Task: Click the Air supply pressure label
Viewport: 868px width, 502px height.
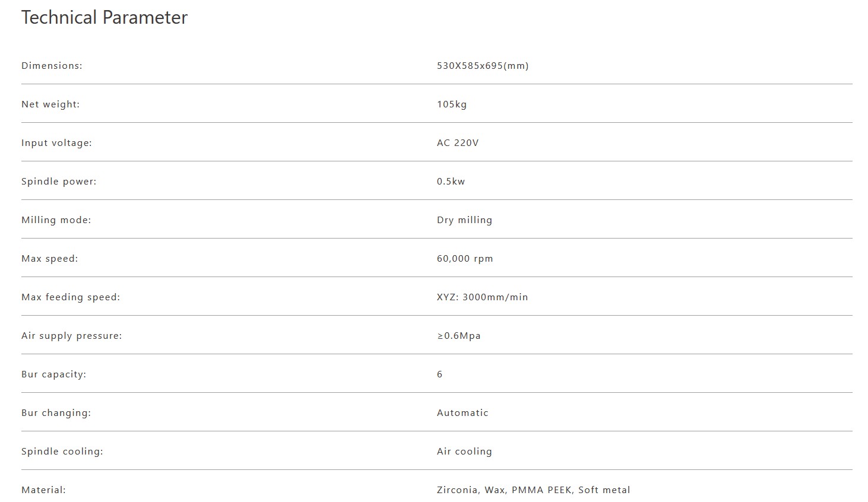Action: pyautogui.click(x=71, y=336)
